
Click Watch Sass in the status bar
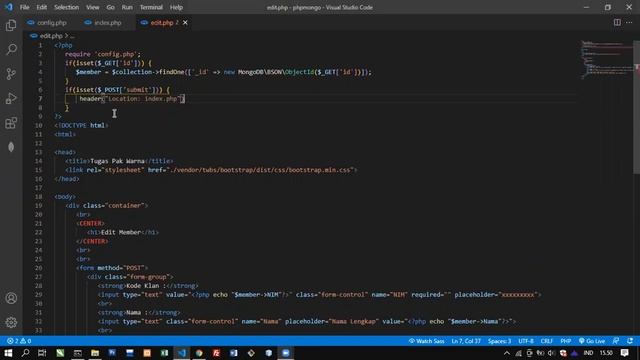click(427, 341)
